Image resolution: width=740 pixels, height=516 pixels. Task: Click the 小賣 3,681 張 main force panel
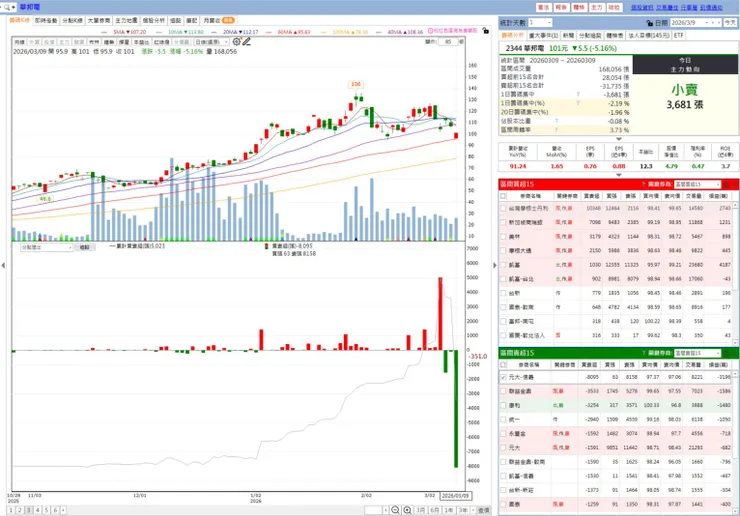685,97
